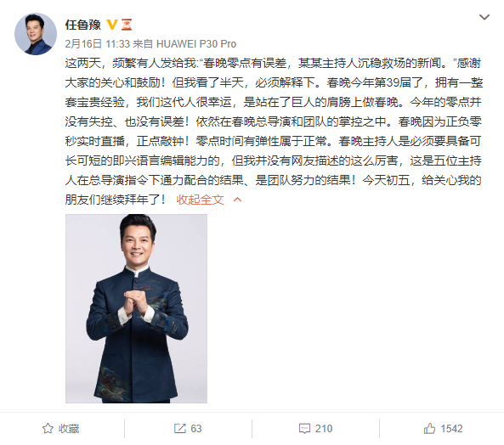This screenshot has height=445, width=504.
Task: Click the HUAWEI P30 Pro source link
Action: [x=196, y=43]
